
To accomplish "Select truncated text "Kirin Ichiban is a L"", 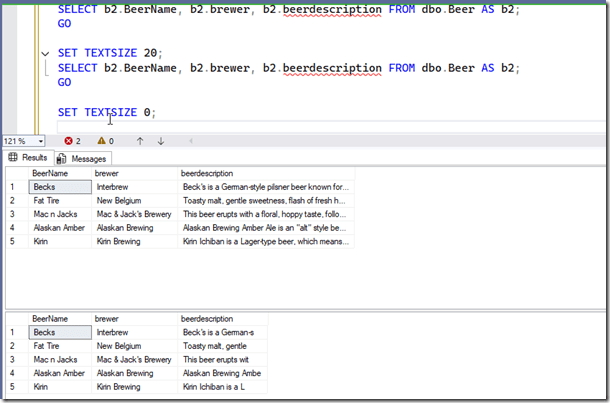I will click(x=223, y=387).
